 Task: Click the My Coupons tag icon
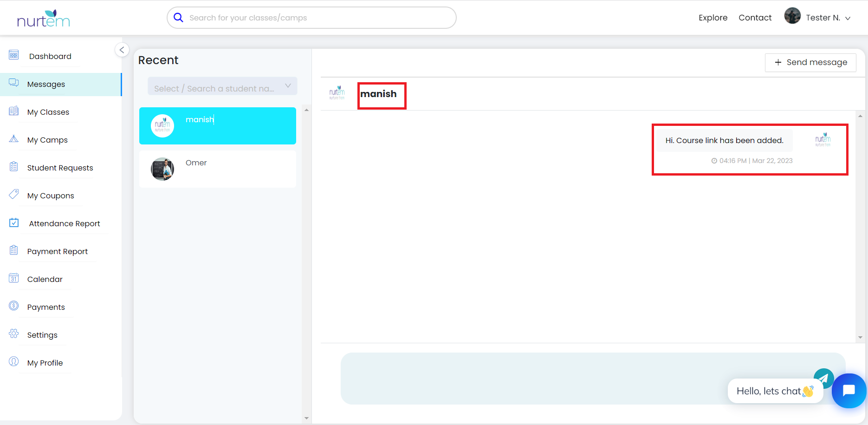click(x=14, y=194)
